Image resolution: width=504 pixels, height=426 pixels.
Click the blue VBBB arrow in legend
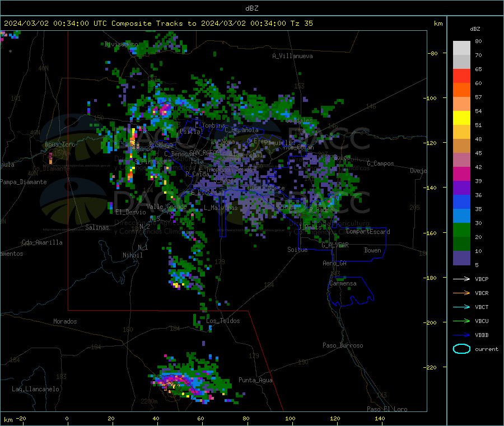(x=461, y=335)
